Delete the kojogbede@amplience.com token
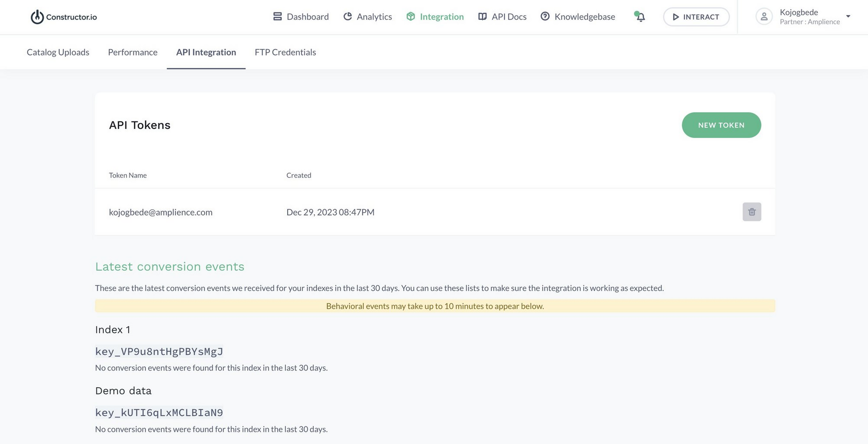Image resolution: width=868 pixels, height=444 pixels. (752, 212)
